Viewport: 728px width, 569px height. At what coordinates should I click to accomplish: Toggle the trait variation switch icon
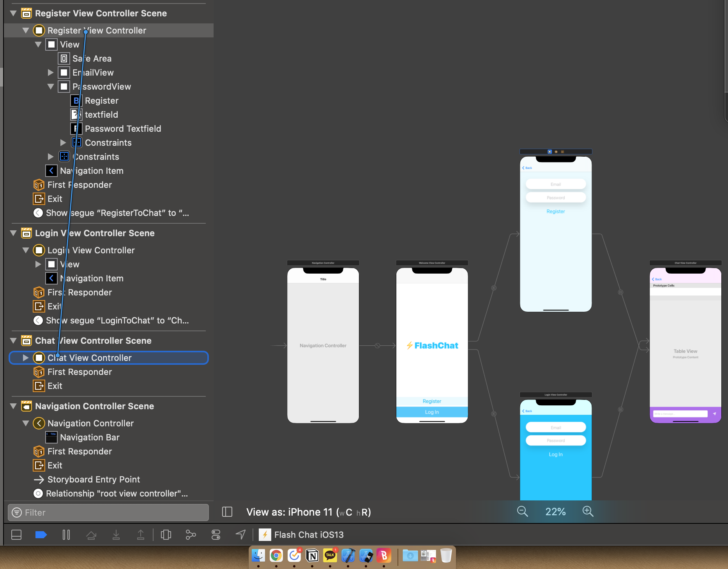[x=216, y=535]
